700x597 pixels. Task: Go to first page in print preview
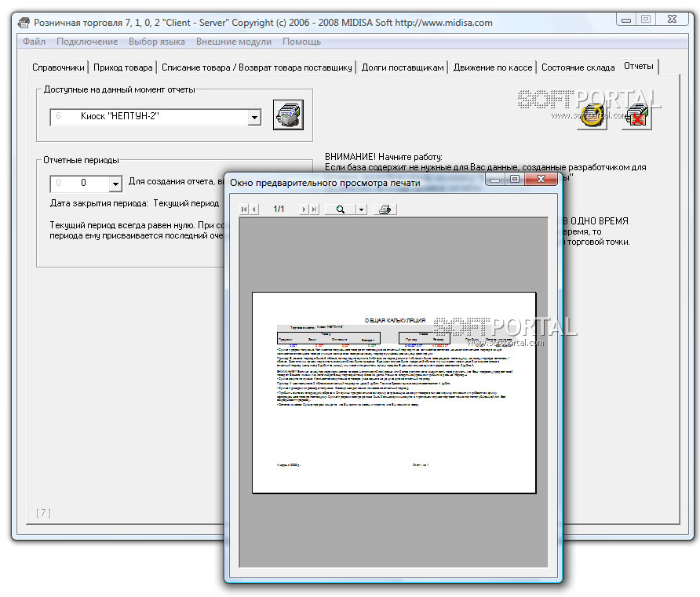pyautogui.click(x=244, y=209)
